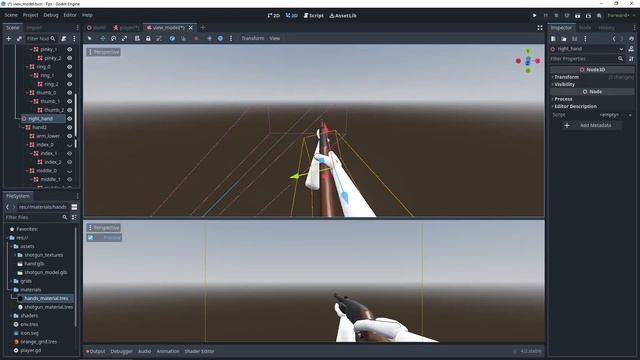Viewport: 640px width, 360px height.
Task: Expand the Process section in Inspector
Action: (563, 99)
